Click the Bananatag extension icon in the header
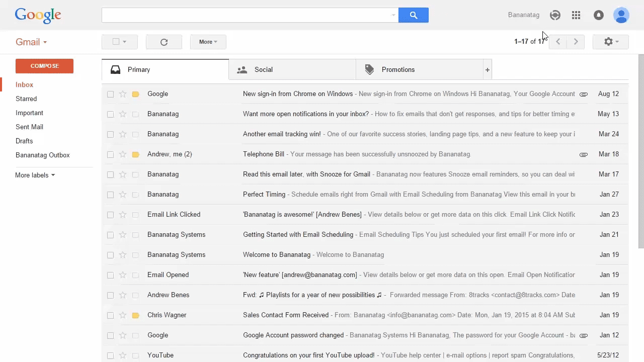 tap(555, 15)
